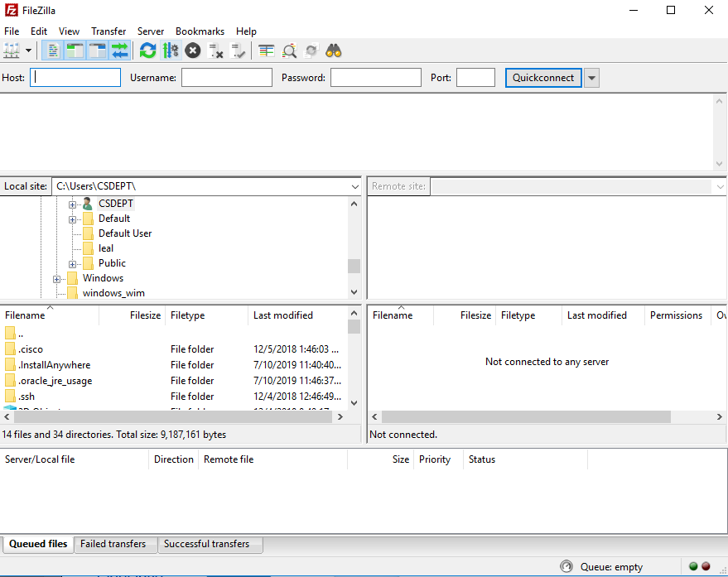Click the Direction column header in queue
This screenshot has width=728, height=577.
(x=174, y=459)
